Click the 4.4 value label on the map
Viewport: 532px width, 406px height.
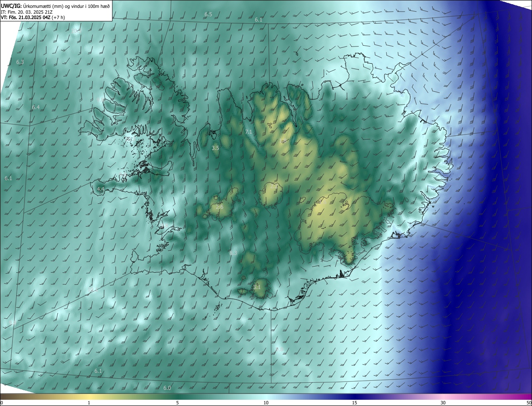tap(100, 189)
